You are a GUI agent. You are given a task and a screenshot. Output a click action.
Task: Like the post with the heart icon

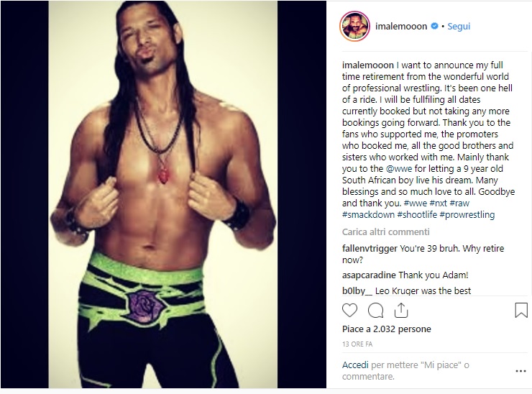tap(349, 310)
